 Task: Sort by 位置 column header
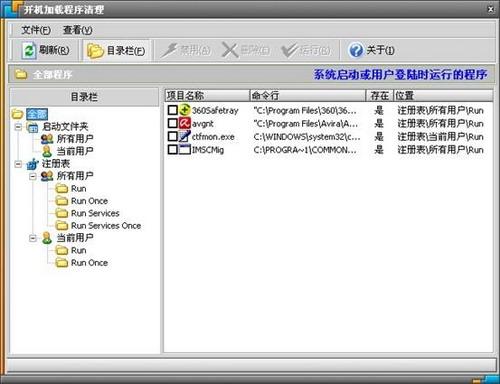tap(443, 96)
